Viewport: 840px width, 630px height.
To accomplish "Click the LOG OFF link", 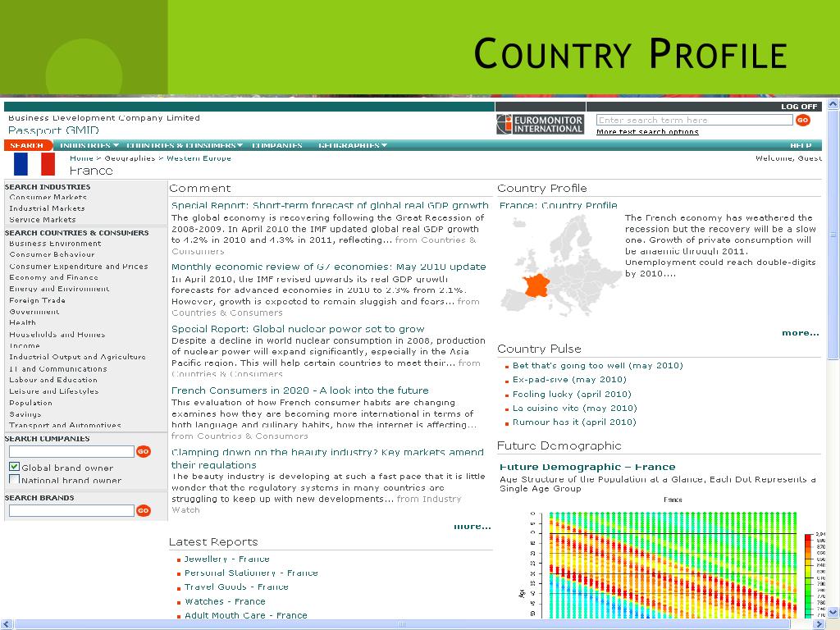I will coord(799,107).
